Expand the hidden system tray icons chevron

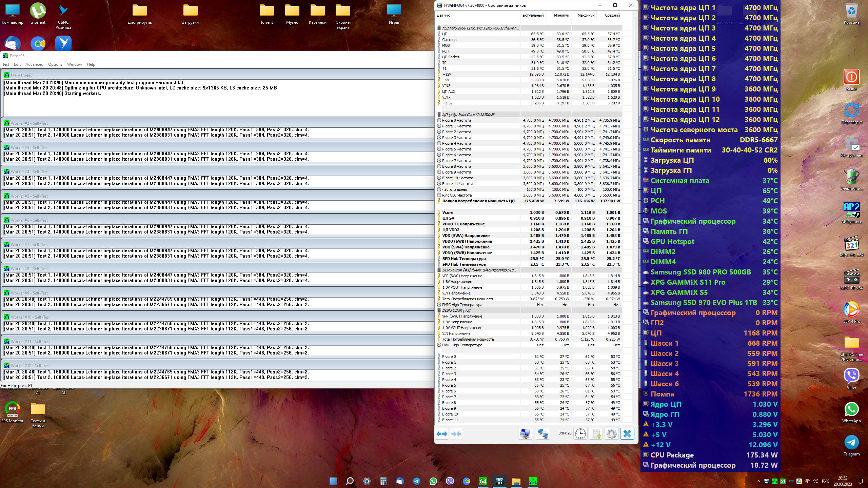tap(758, 481)
